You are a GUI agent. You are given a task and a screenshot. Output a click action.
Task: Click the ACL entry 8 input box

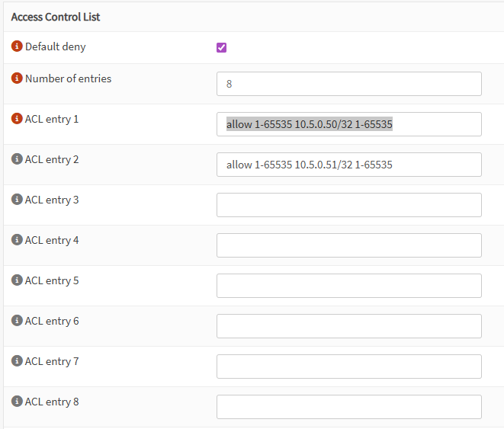tap(348, 407)
